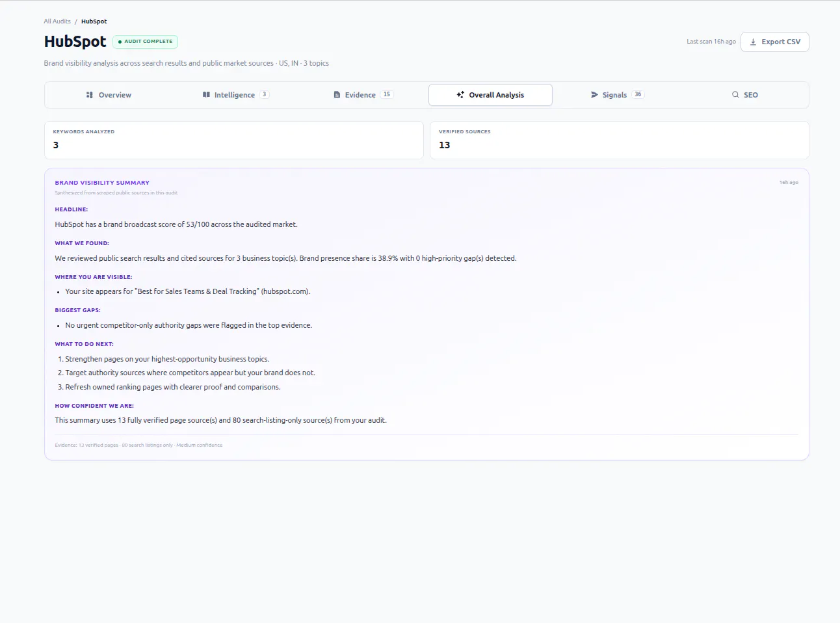
Task: Click the download icon on Export CSV
Action: 754,42
